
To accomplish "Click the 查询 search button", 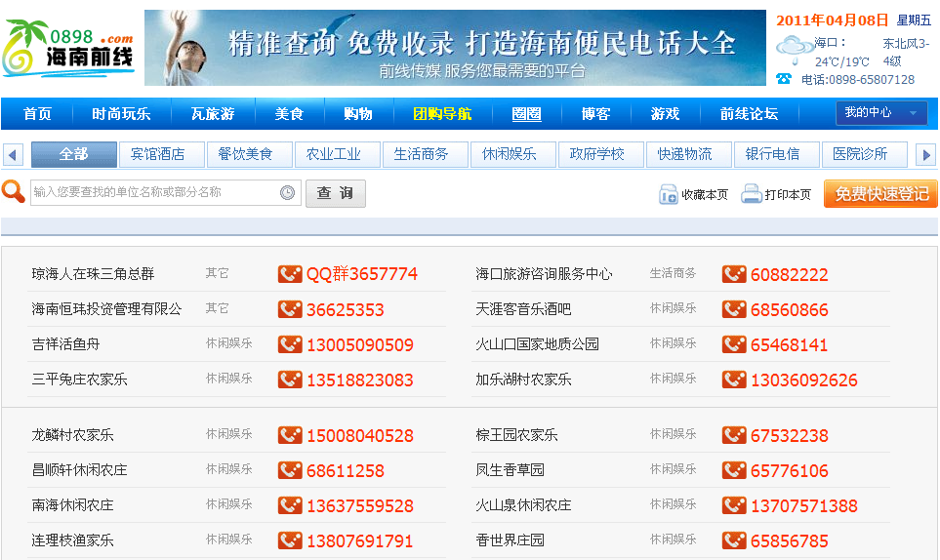I will (x=335, y=193).
